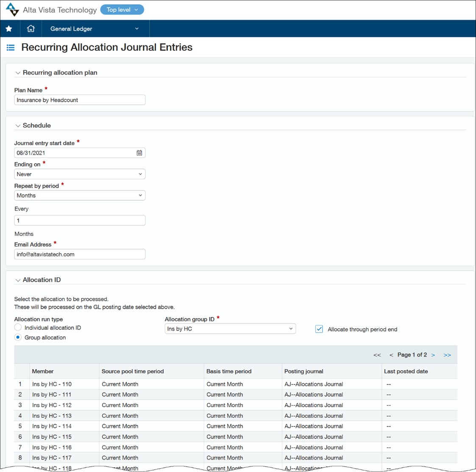Click the Plan Name input field

tap(80, 100)
